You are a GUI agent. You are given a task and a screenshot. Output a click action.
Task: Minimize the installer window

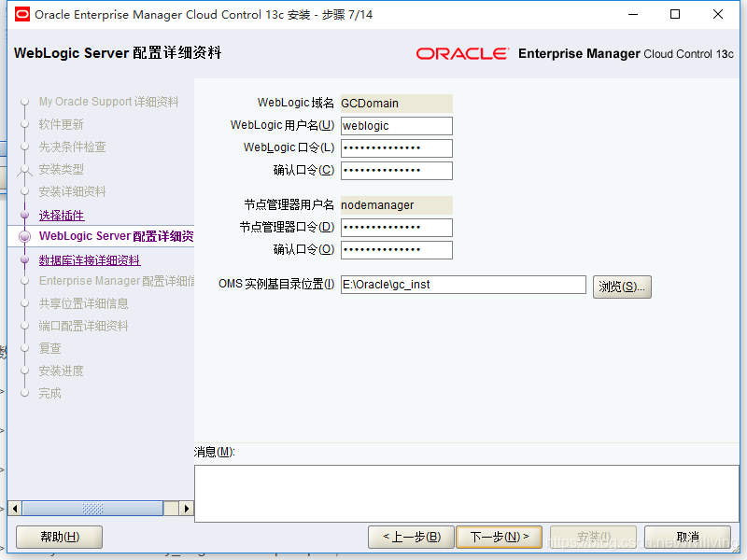pos(633,14)
